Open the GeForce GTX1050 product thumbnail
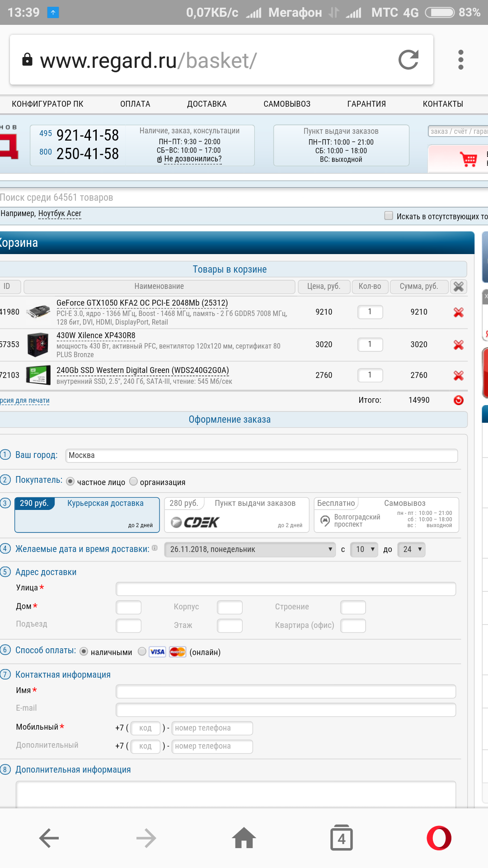The image size is (488, 868). click(38, 312)
